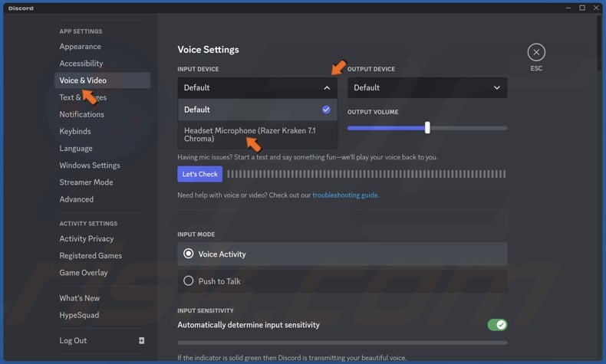Viewport: 606px width, 364px height.
Task: Open HypeSquad page
Action: [79, 315]
